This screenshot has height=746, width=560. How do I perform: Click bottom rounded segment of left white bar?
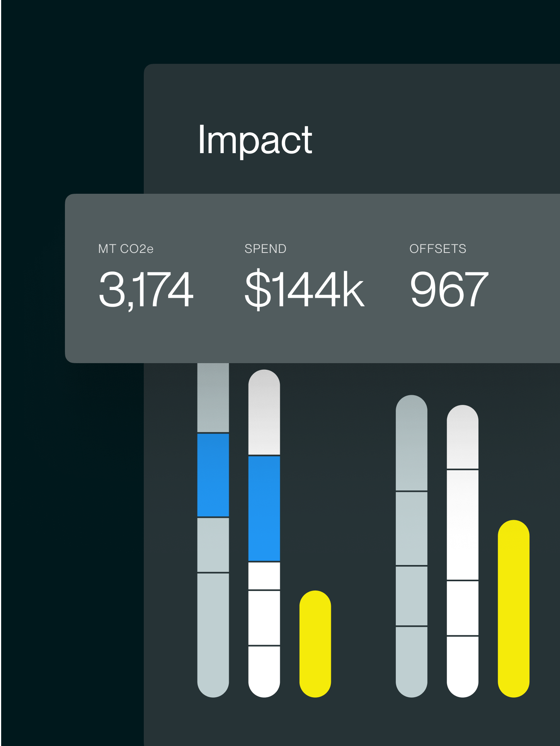coord(264,671)
